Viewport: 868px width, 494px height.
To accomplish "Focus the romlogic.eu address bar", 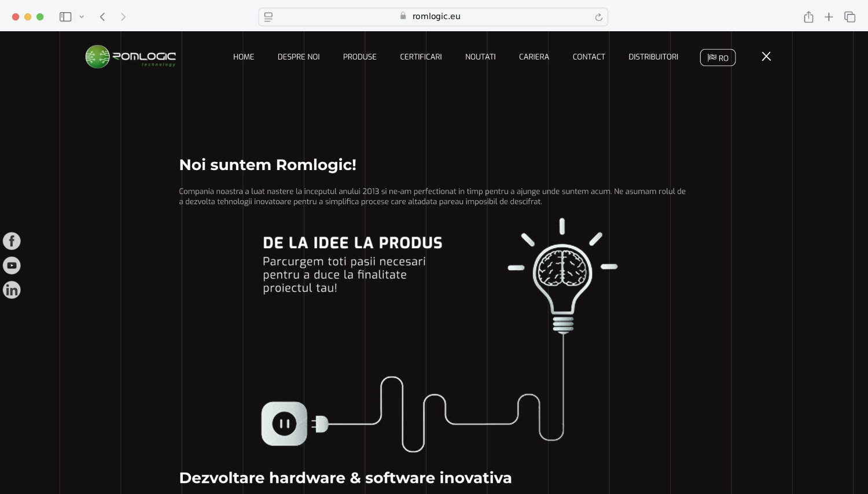I will (x=433, y=17).
